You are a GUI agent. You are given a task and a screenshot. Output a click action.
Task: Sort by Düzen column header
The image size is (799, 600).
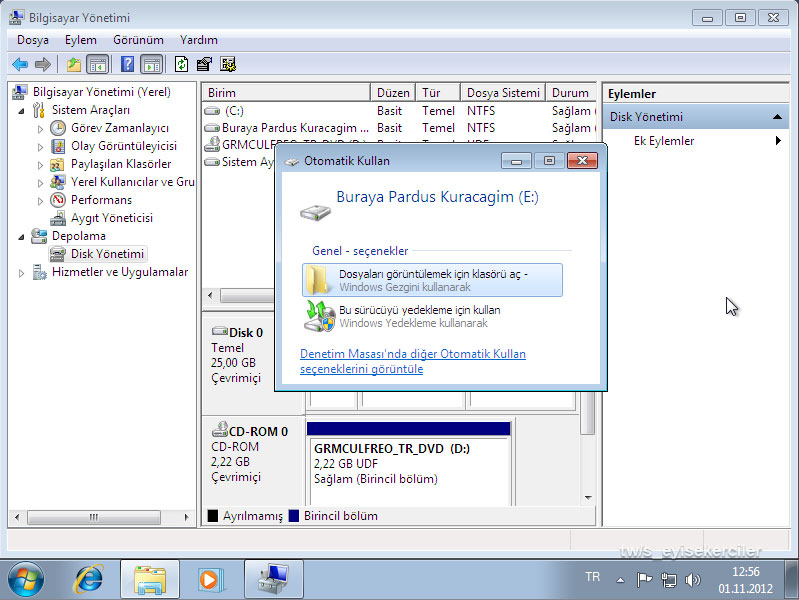(393, 93)
